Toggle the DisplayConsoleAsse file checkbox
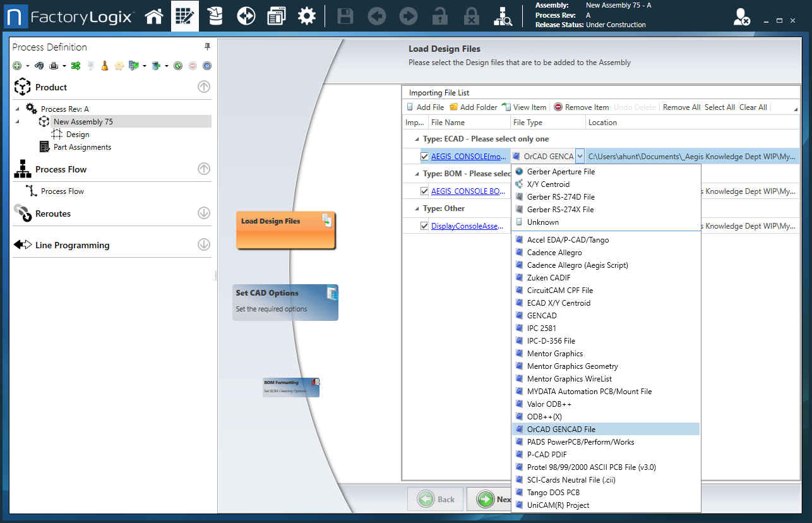 (x=424, y=225)
